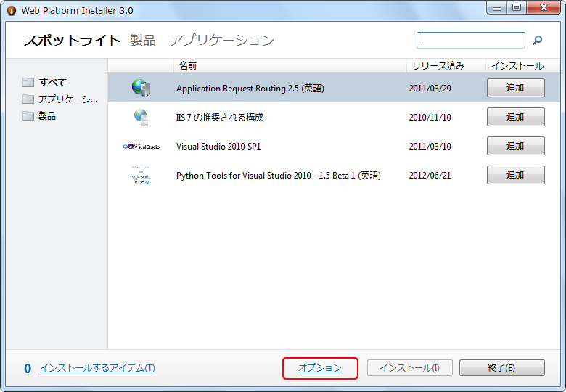Click the Web Platform Installer title bar icon
The height and width of the screenshot is (392, 566).
[12, 11]
